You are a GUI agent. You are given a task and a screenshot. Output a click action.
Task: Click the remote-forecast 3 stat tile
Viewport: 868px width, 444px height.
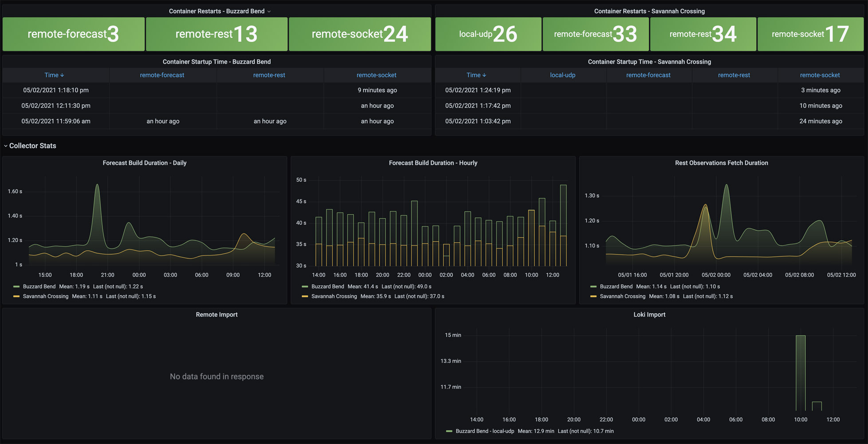click(74, 34)
